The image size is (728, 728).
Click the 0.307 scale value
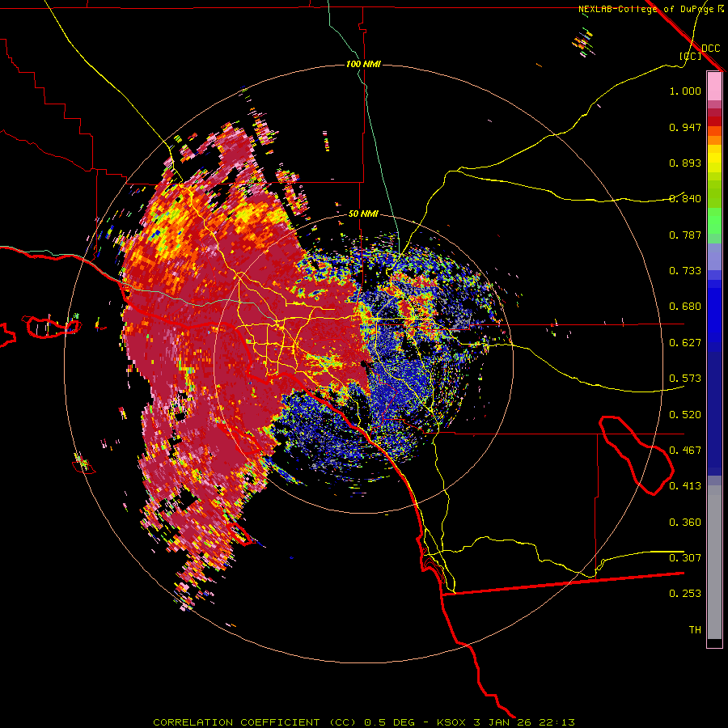685,558
